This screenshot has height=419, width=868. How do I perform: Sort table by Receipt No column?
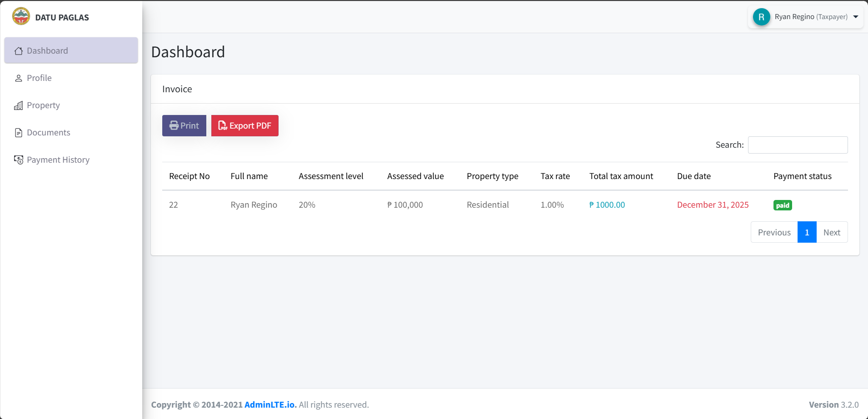pos(190,176)
